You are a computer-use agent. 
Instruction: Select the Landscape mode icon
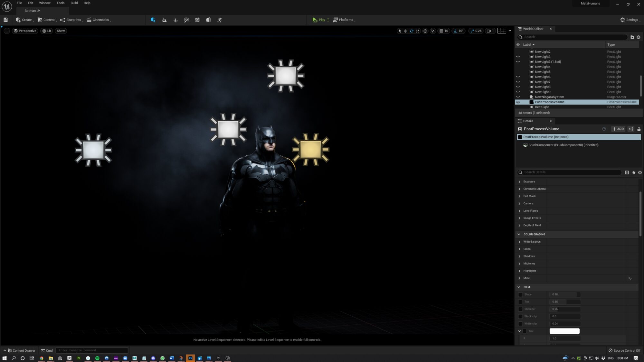pyautogui.click(x=164, y=20)
